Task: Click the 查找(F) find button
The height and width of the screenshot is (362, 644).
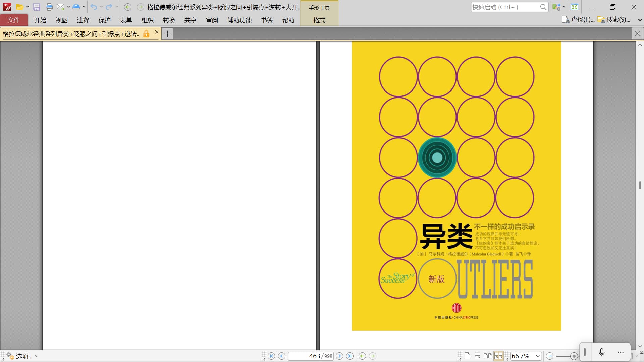Action: point(578,20)
